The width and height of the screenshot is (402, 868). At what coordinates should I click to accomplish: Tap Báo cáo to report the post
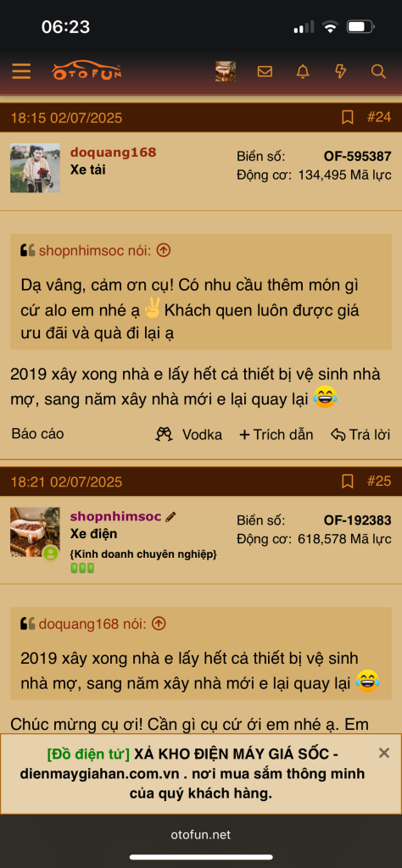[x=37, y=434]
